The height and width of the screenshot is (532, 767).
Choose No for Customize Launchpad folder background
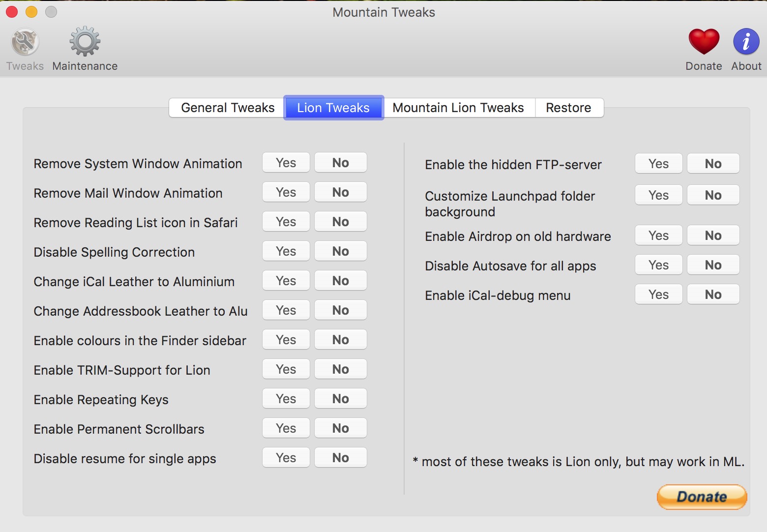(713, 195)
